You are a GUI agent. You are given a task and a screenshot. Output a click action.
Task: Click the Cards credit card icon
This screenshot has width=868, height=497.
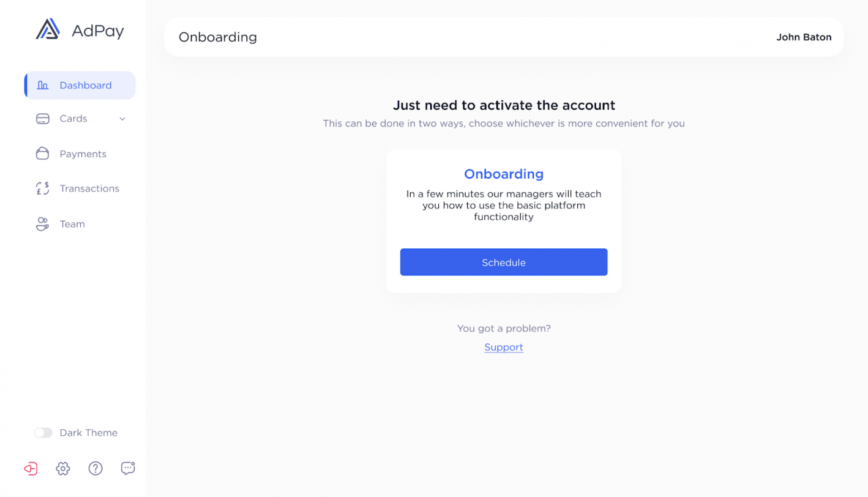pos(42,119)
